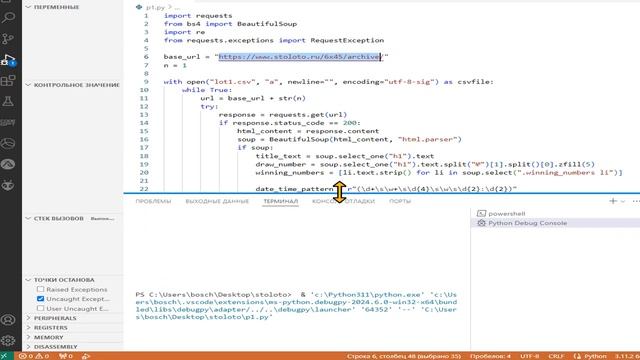Image resolution: width=640 pixels, height=360 pixels.
Task: Click the cursor position Строка 6 status item
Action: [404, 356]
